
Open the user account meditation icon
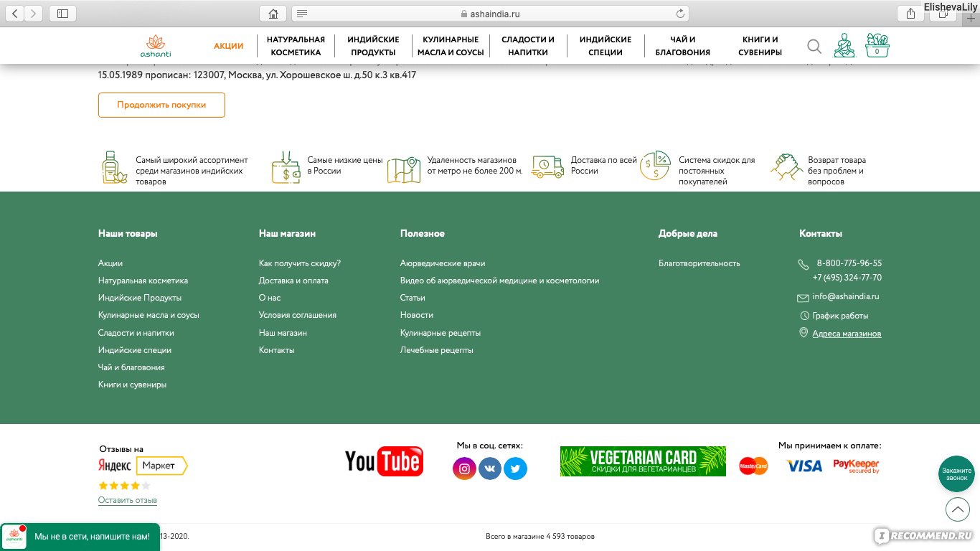pos(844,45)
